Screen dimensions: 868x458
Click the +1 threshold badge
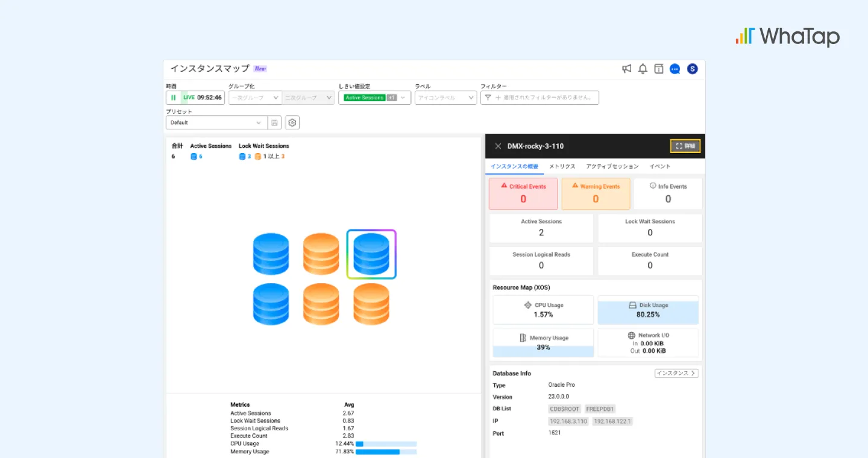click(392, 98)
